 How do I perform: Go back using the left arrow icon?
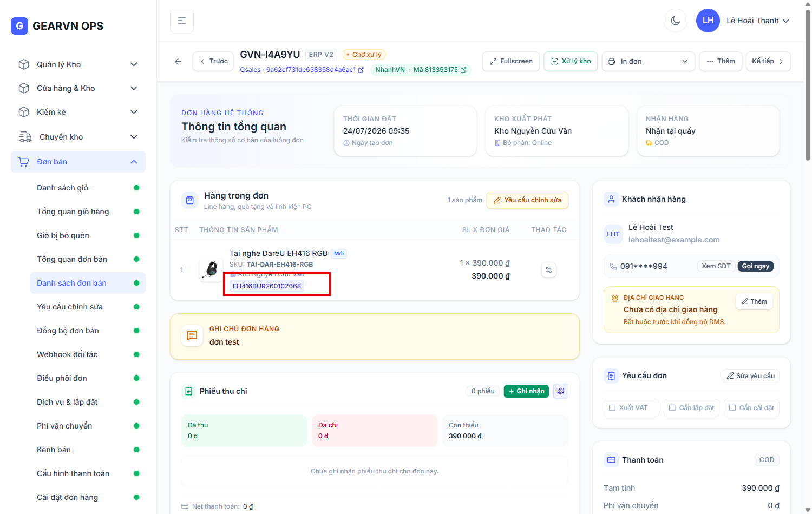point(178,61)
